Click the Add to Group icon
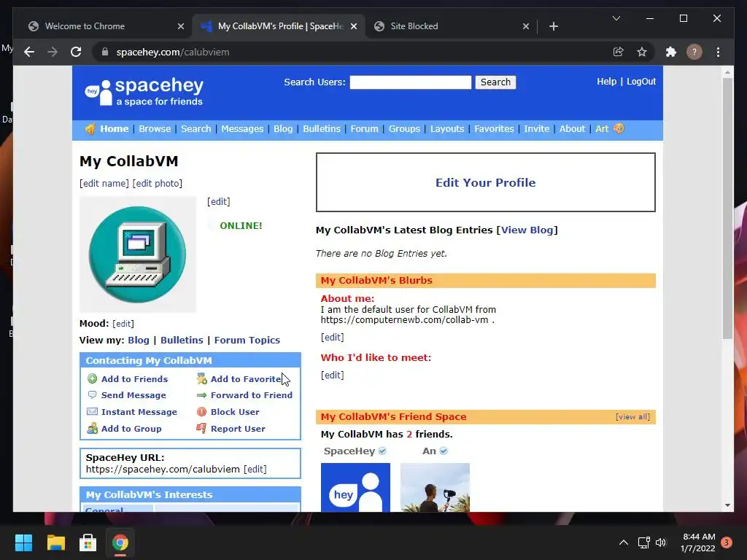This screenshot has width=747, height=560. pos(93,429)
